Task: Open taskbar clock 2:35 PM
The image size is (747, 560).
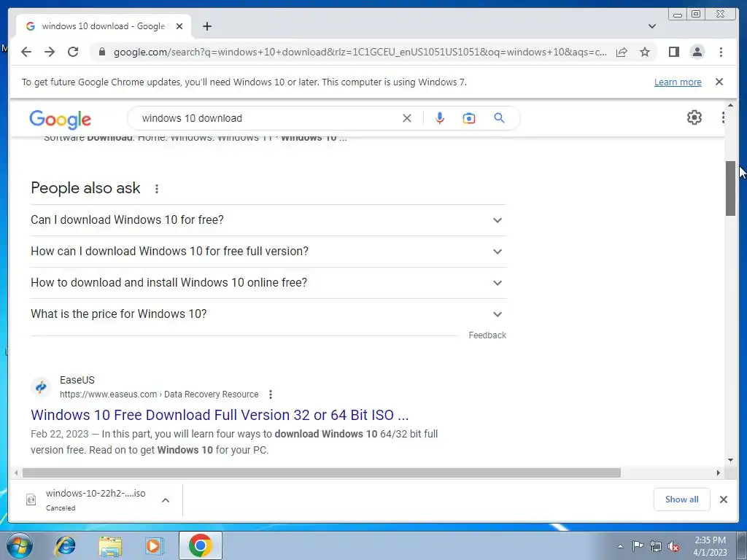Action: 710,546
